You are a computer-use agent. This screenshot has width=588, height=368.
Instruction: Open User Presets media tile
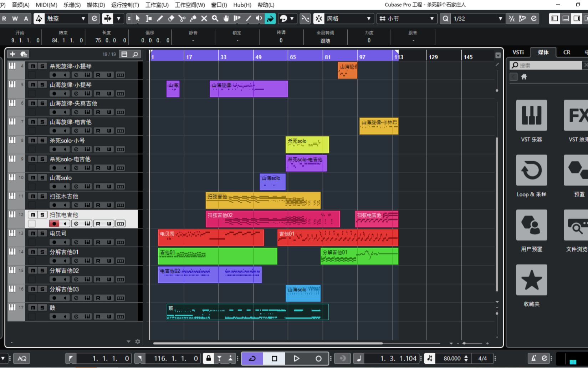[x=531, y=225]
